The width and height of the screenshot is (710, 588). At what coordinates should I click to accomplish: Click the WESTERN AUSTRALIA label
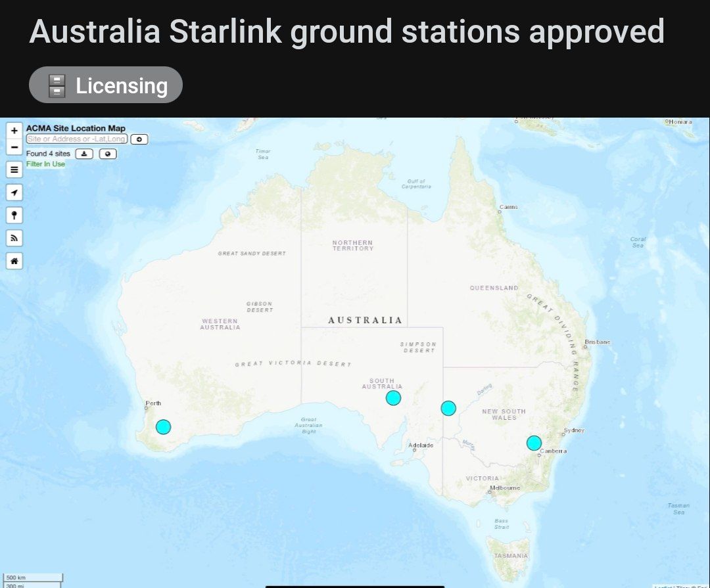coord(220,324)
